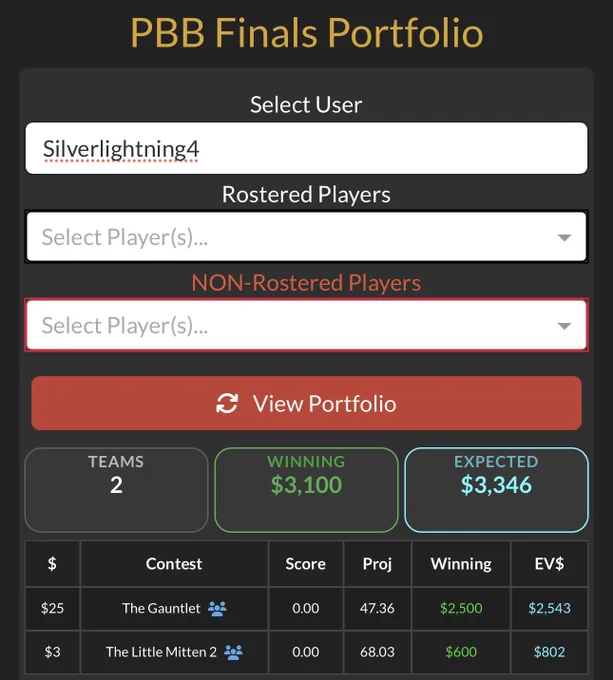Sort by the EV$ column header
The width and height of the screenshot is (613, 680).
[549, 564]
